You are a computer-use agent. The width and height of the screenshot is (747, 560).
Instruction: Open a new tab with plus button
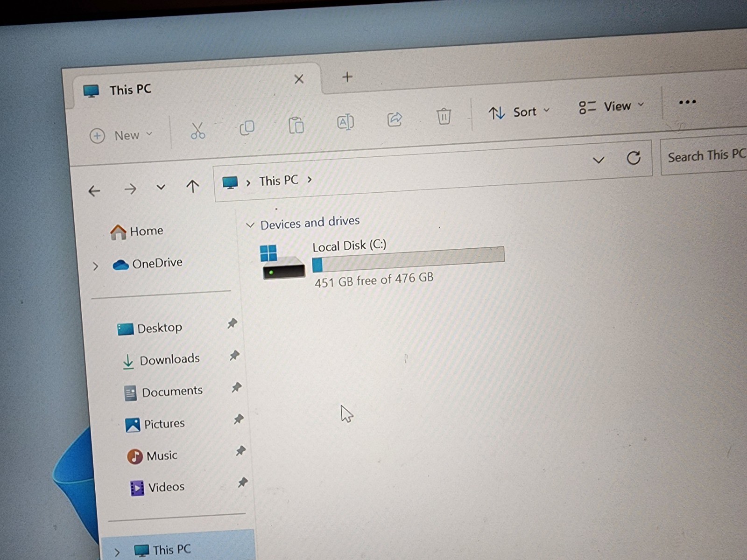(x=347, y=77)
